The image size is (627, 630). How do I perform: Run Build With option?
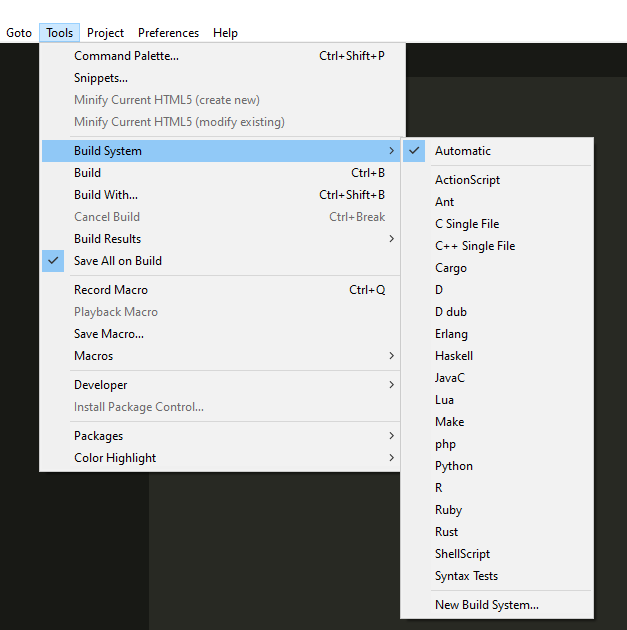coord(105,195)
